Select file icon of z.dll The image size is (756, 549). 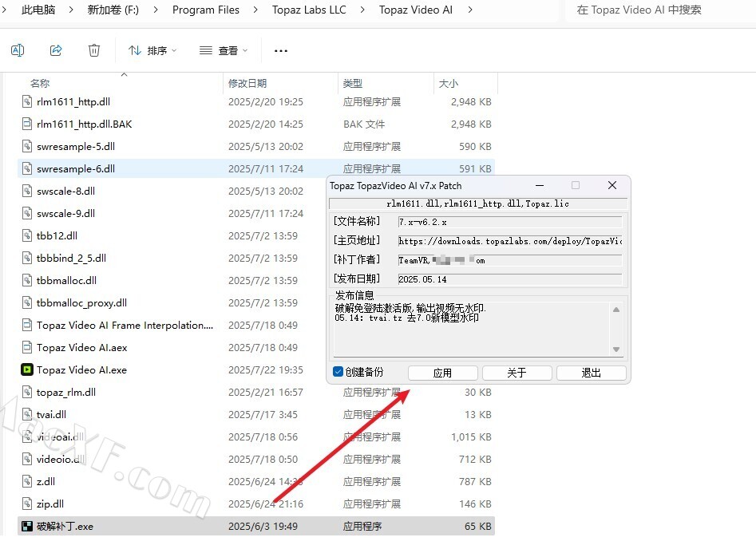point(27,481)
